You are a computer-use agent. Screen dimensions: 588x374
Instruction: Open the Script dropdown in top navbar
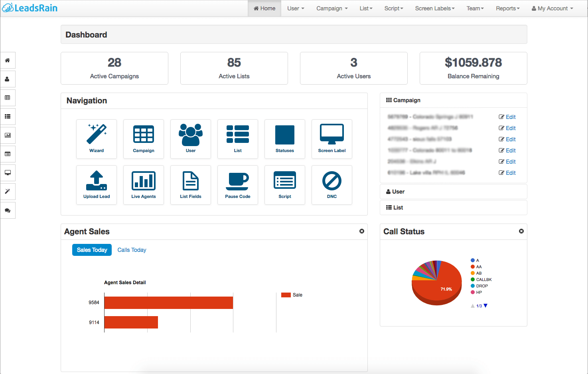(394, 8)
